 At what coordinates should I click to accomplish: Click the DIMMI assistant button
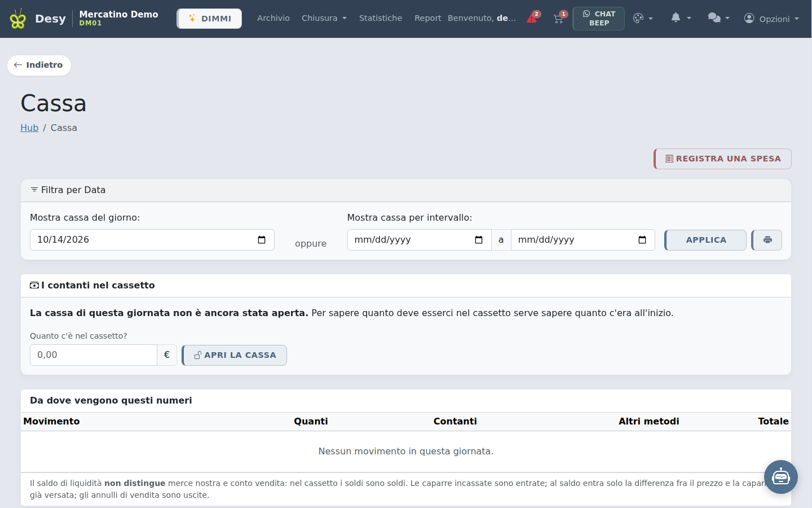pyautogui.click(x=209, y=19)
